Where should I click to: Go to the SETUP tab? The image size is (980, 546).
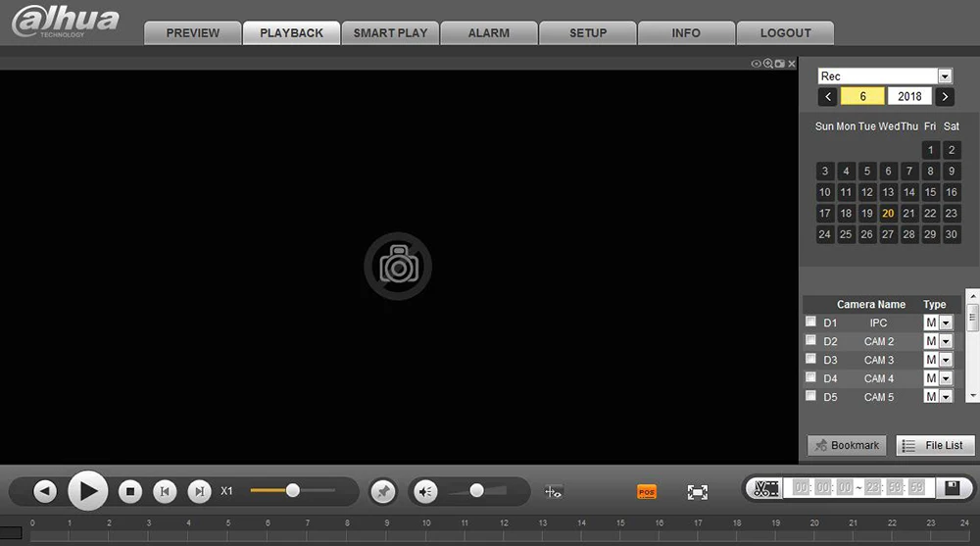(x=587, y=33)
